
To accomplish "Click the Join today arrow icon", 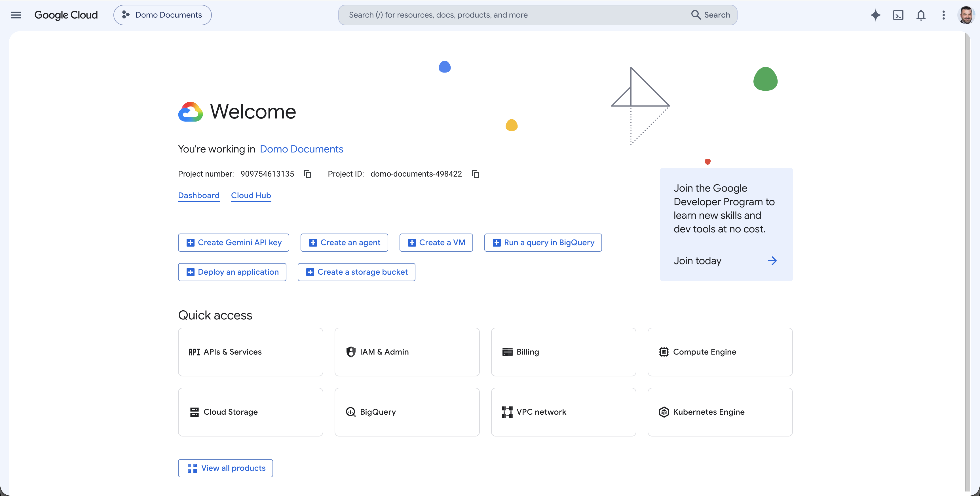I will 772,260.
